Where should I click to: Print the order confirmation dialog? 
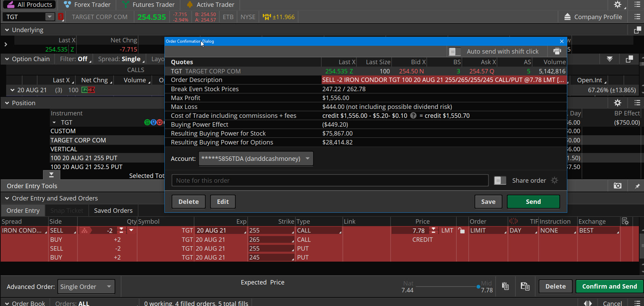tap(557, 51)
